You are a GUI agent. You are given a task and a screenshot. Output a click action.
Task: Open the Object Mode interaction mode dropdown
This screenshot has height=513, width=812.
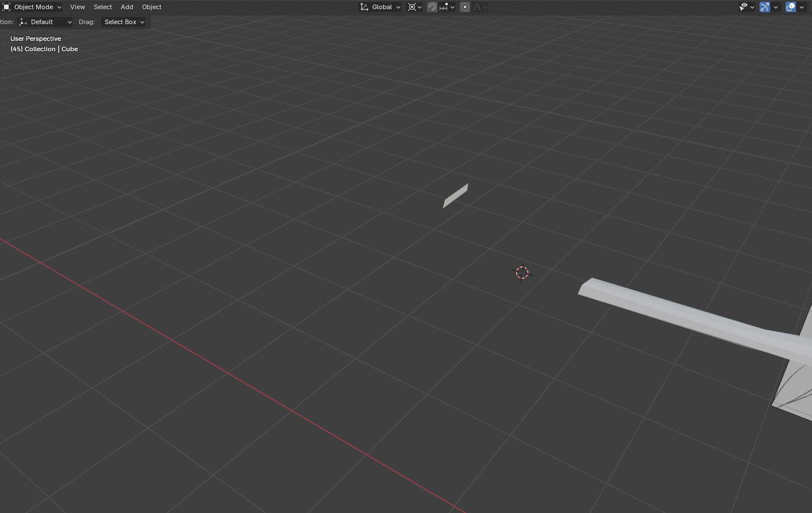32,7
